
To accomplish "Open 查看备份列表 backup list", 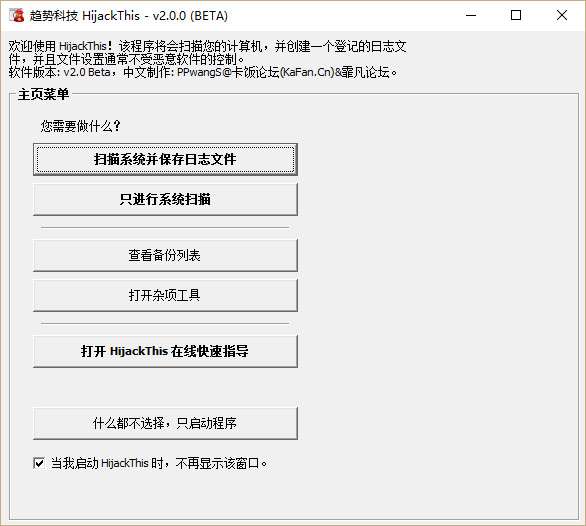I will click(165, 255).
